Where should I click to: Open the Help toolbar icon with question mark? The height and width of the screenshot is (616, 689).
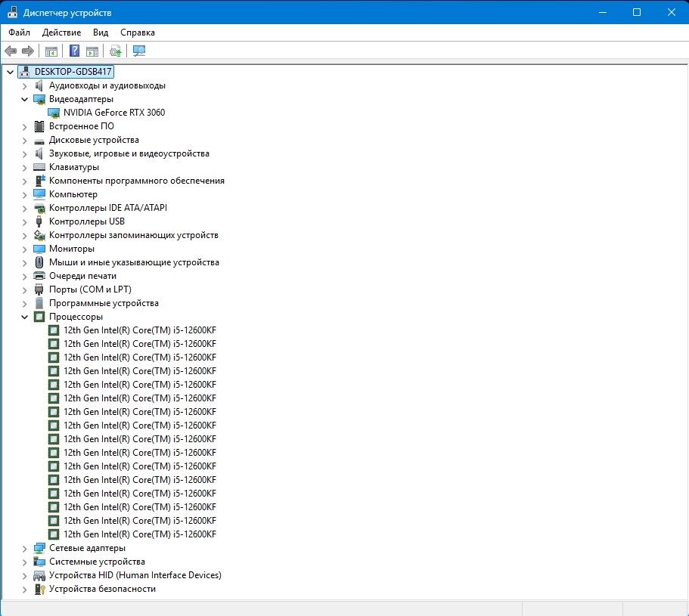coord(75,51)
